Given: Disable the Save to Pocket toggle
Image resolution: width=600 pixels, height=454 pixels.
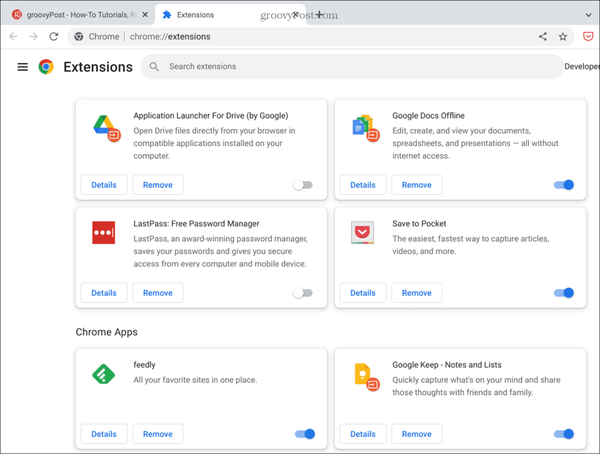Looking at the screenshot, I should click(x=564, y=293).
